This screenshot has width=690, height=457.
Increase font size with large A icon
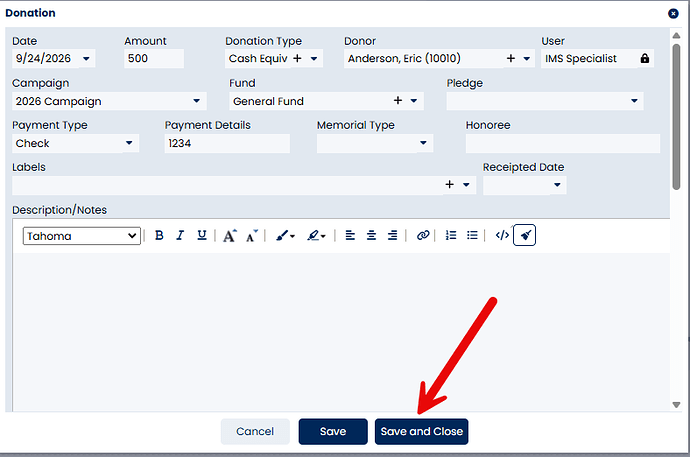pos(229,236)
